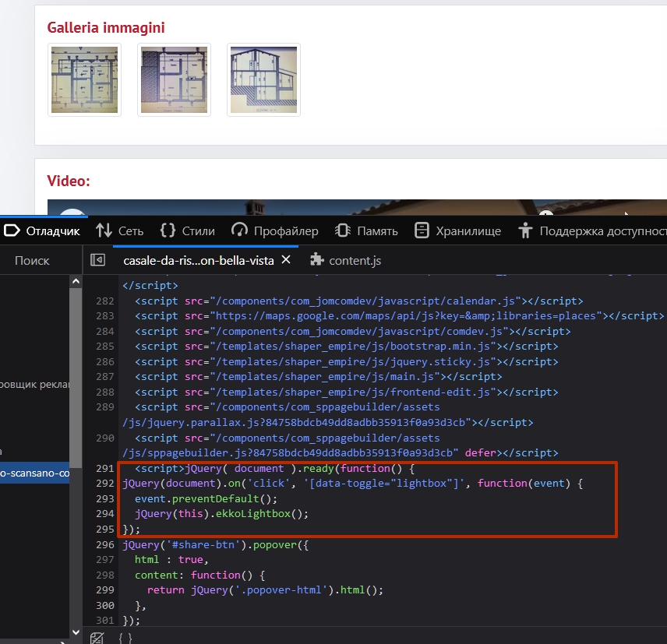Toggle breakpoint on line 299

click(x=104, y=590)
